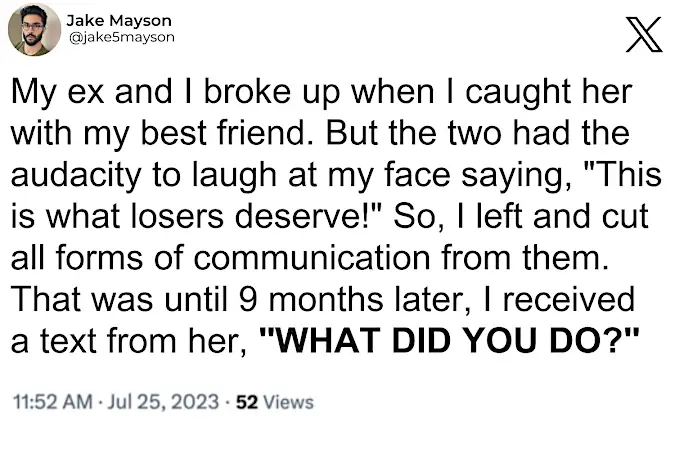The image size is (675, 450).
Task: Open the @jake5mayson handle link
Action: coord(121,37)
